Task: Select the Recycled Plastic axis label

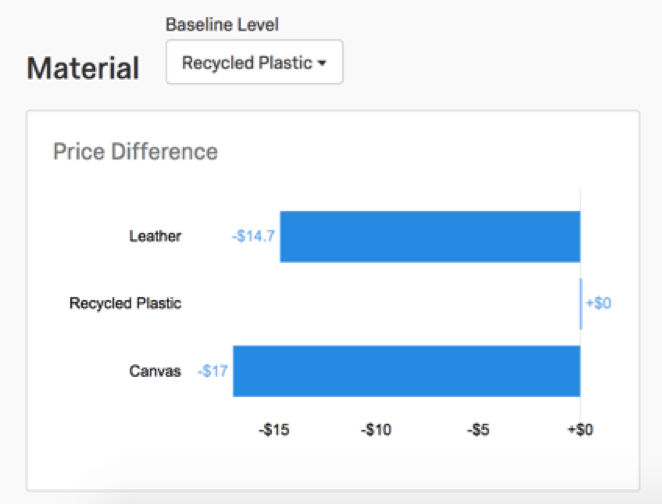Action: point(125,303)
